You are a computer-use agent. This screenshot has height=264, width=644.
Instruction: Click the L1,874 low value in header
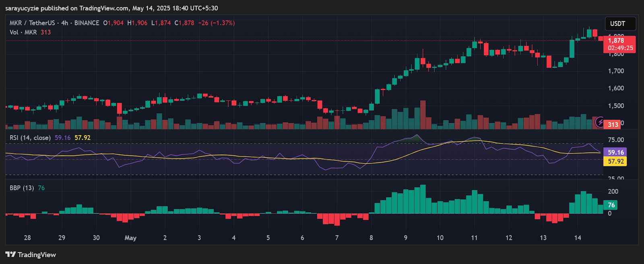[x=161, y=23]
